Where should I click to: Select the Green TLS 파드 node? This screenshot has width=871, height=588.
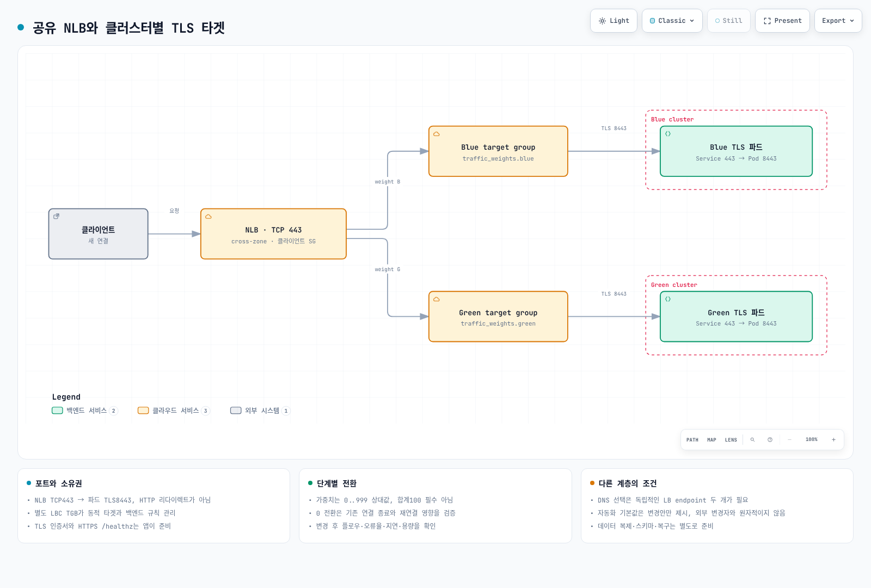click(736, 317)
